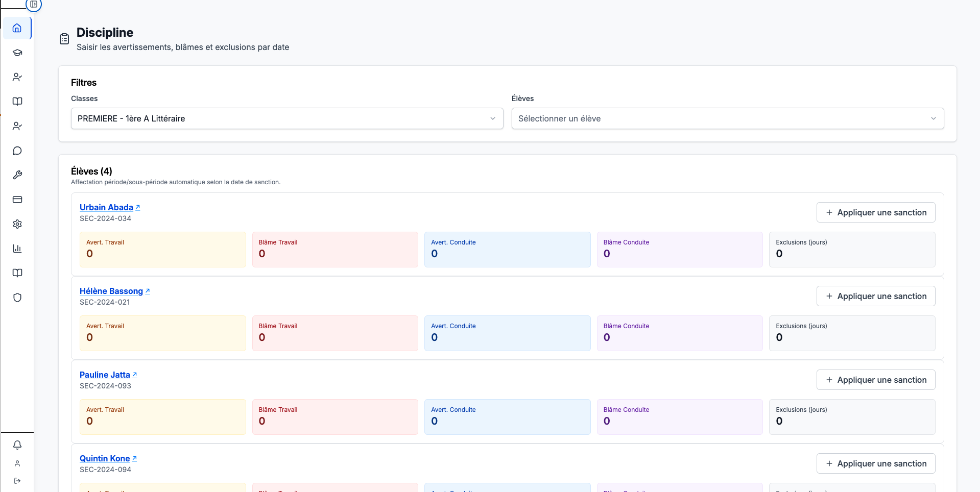
Task: Click Hélène Bassong's Blâme Conduite card
Action: point(680,333)
